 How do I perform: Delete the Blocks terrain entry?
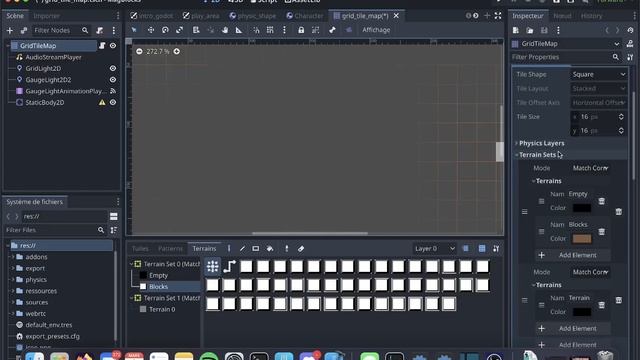[602, 232]
